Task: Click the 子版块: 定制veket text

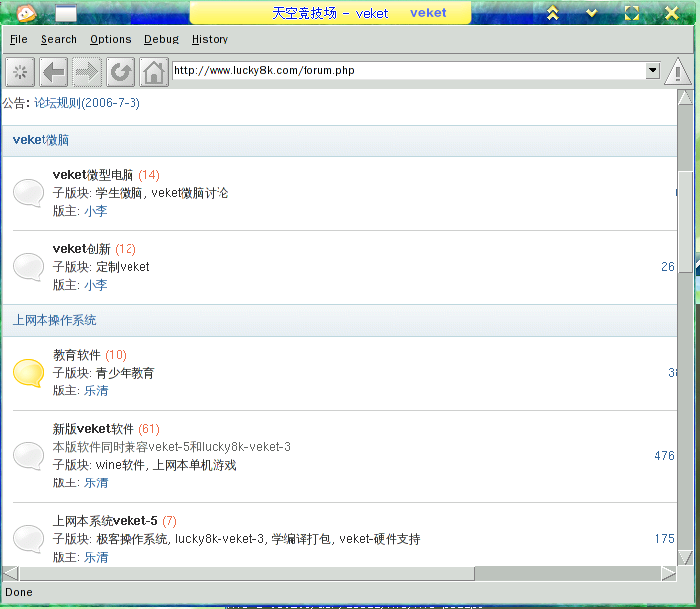Action: tap(101, 267)
